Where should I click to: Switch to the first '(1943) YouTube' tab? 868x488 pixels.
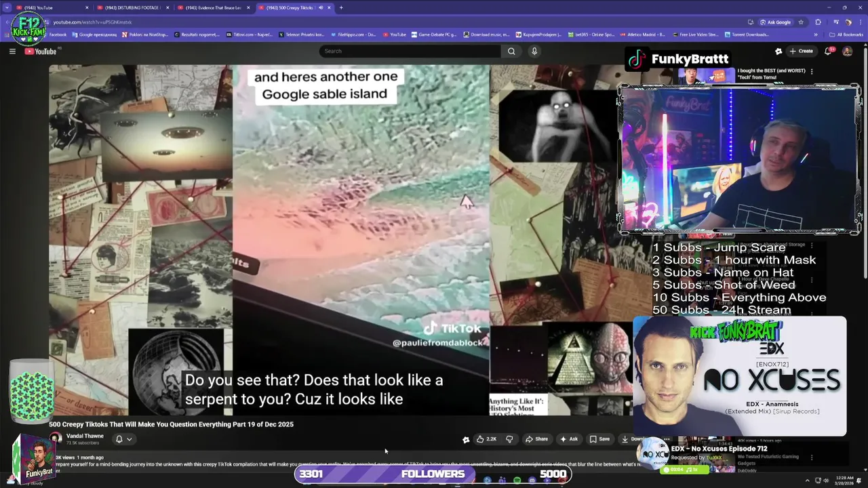coord(53,7)
